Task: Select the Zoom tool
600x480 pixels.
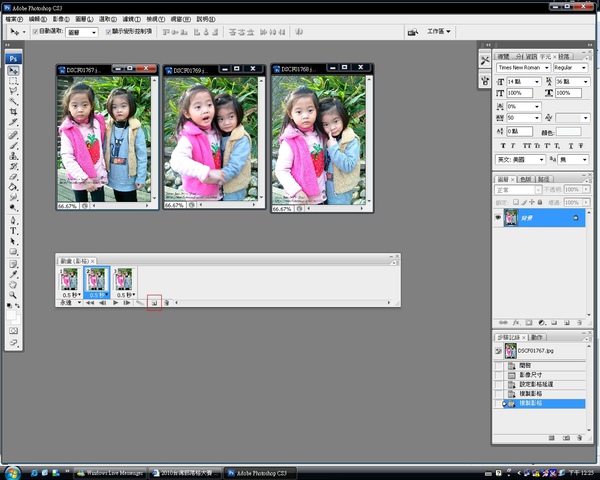Action: (x=13, y=295)
